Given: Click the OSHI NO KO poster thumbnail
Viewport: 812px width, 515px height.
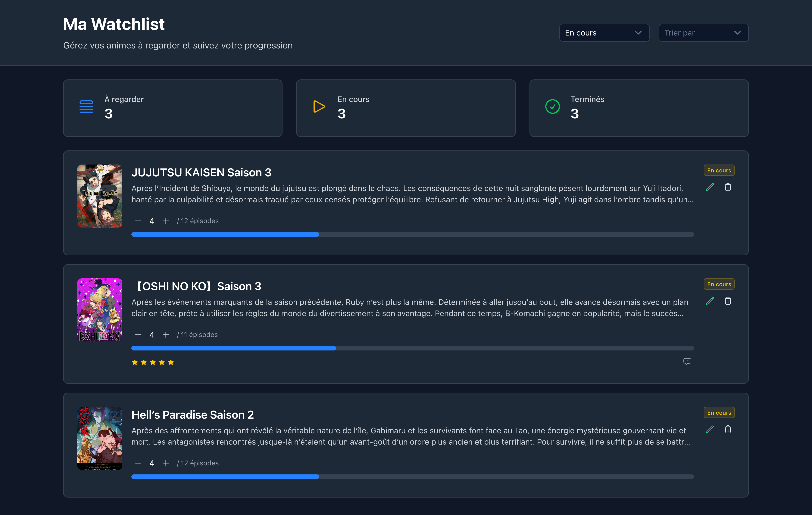Looking at the screenshot, I should pyautogui.click(x=100, y=309).
